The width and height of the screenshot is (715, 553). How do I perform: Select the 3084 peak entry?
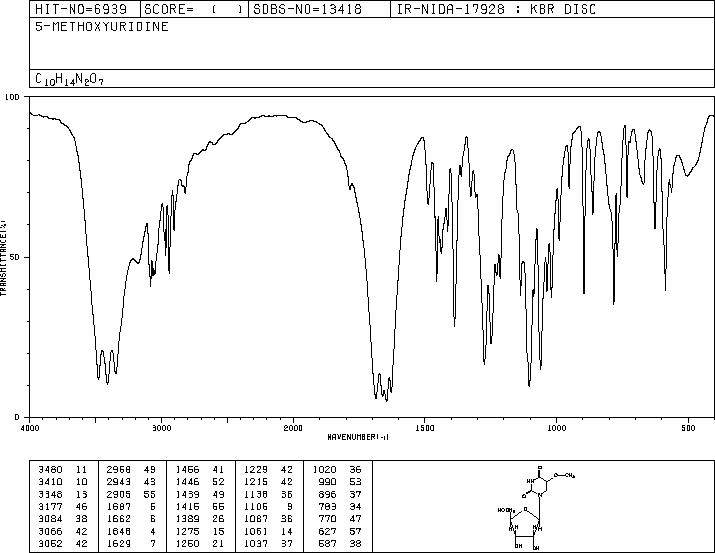pos(62,519)
